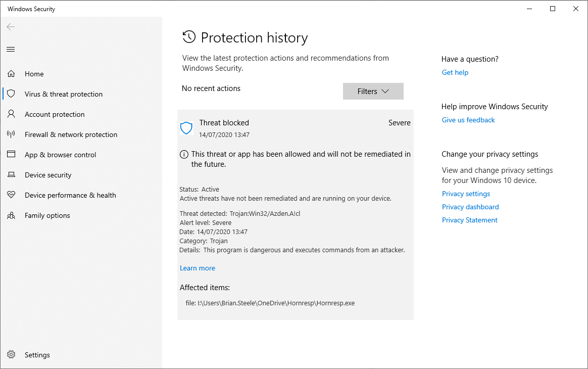Image resolution: width=588 pixels, height=369 pixels.
Task: Open the hamburger navigation menu
Action: pyautogui.click(x=11, y=49)
